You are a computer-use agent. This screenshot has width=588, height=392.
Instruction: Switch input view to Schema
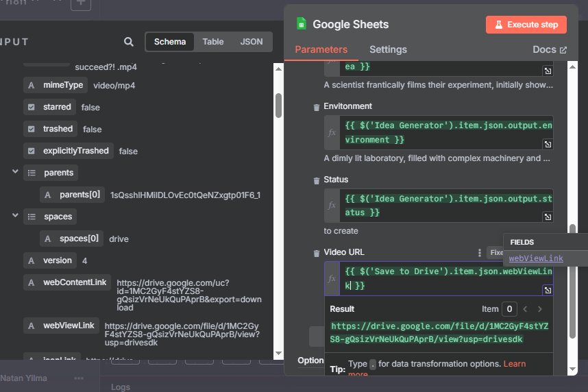click(170, 42)
